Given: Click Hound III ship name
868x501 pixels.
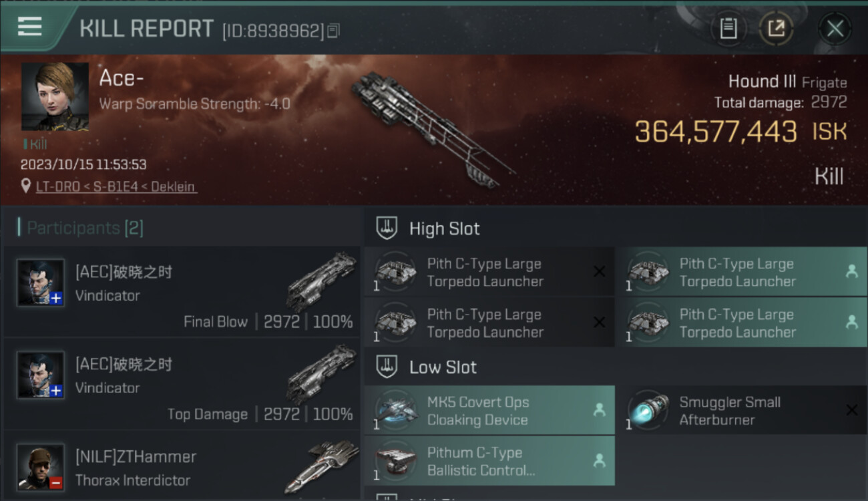Looking at the screenshot, I should pos(762,81).
